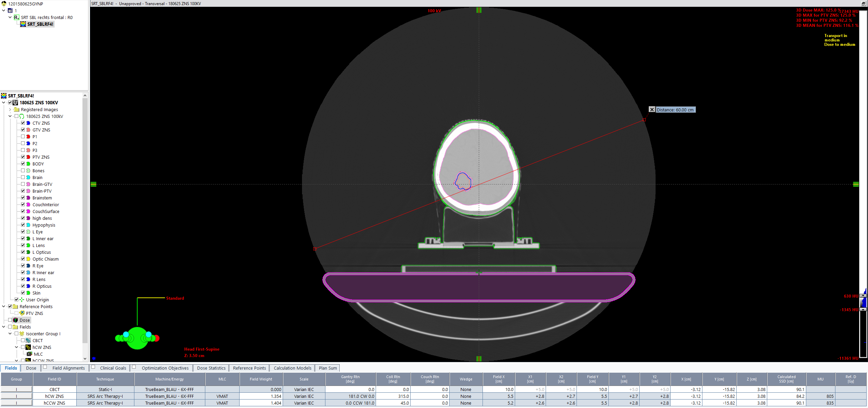Viewport: 868px width, 408px height.
Task: Click the Reference Points folder icon
Action: tap(15, 306)
